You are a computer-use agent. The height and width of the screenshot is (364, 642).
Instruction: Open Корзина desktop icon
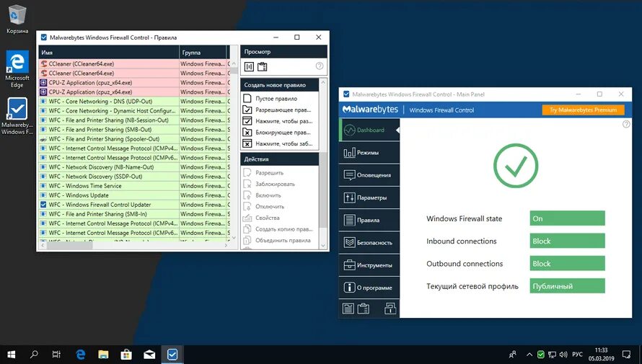click(17, 19)
